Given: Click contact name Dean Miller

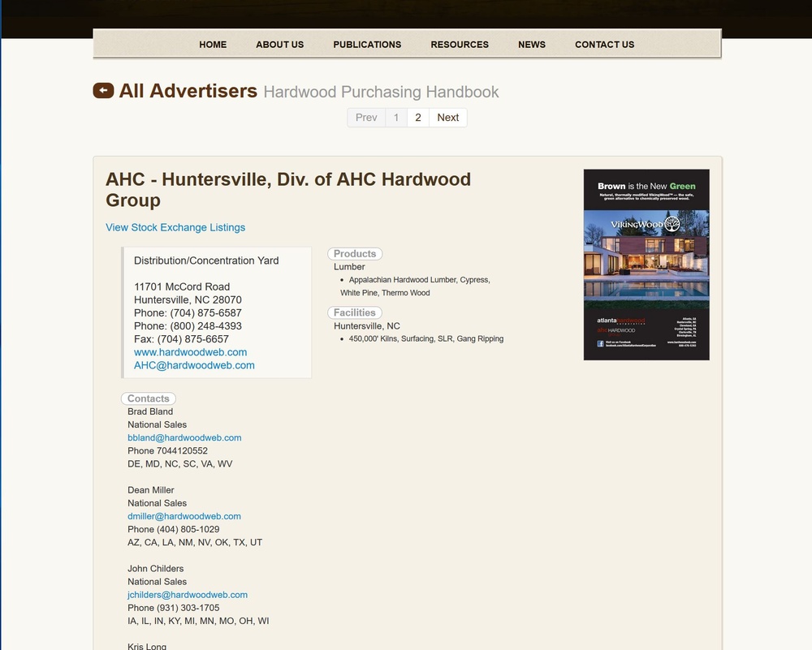Looking at the screenshot, I should (x=151, y=490).
